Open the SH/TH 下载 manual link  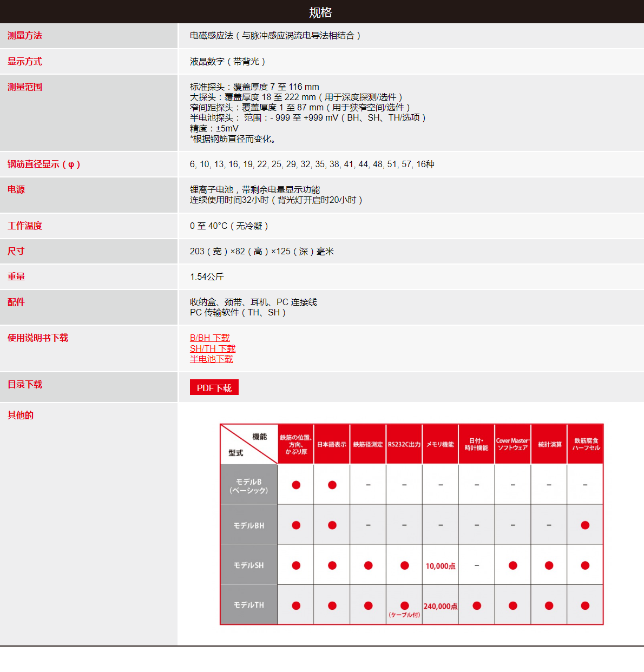(213, 348)
